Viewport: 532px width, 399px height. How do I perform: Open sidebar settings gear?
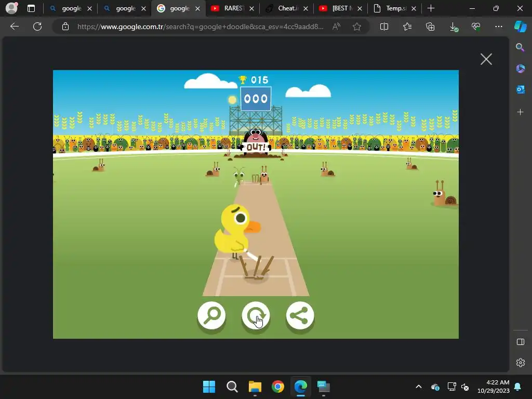coord(521,363)
